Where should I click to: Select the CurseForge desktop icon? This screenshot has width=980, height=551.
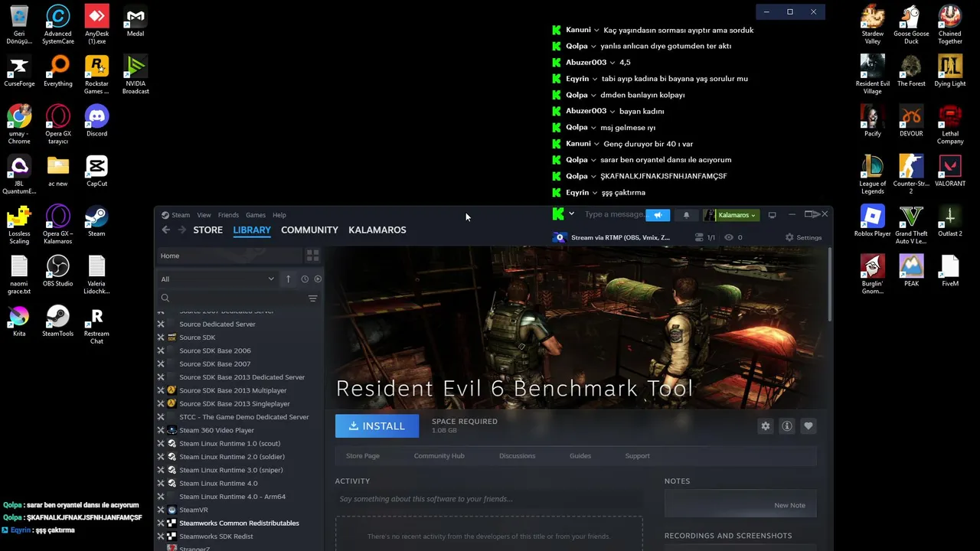coord(19,71)
